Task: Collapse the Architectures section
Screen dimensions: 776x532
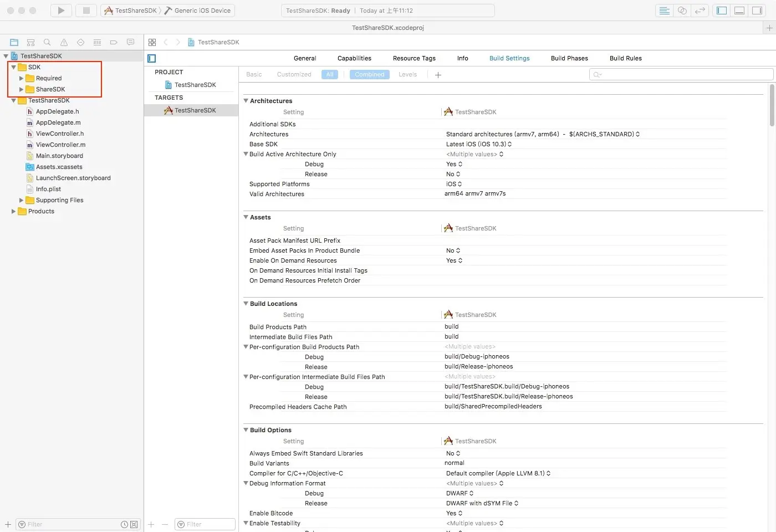Action: click(x=246, y=101)
